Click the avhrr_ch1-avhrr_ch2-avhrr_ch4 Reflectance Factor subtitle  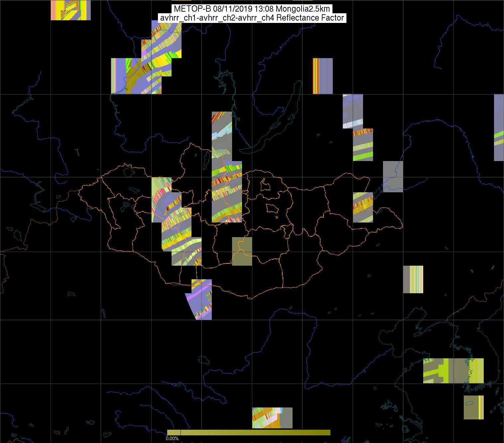(x=252, y=18)
